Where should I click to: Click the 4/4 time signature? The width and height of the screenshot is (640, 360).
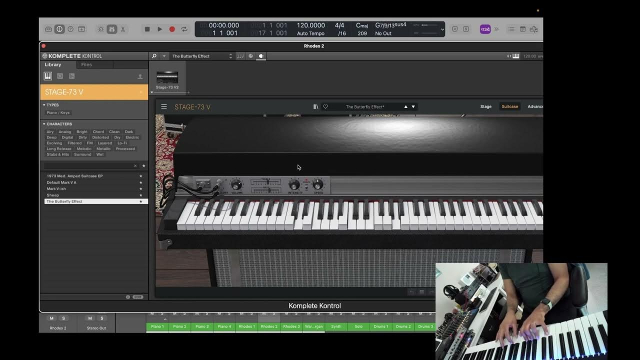pos(340,25)
